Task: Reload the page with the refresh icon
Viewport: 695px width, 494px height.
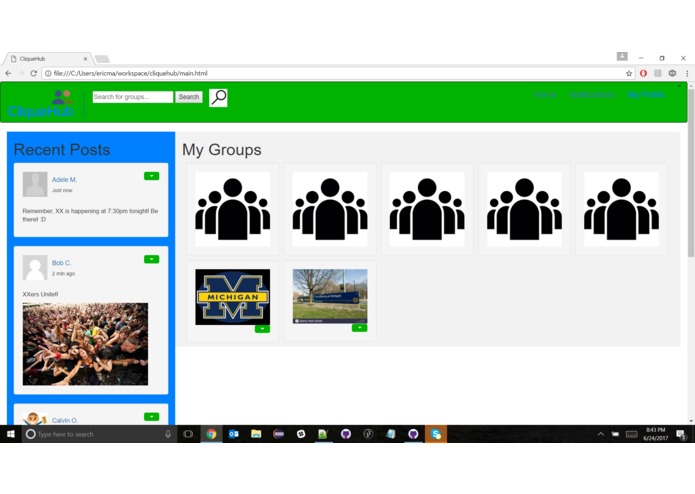Action: pos(34,74)
